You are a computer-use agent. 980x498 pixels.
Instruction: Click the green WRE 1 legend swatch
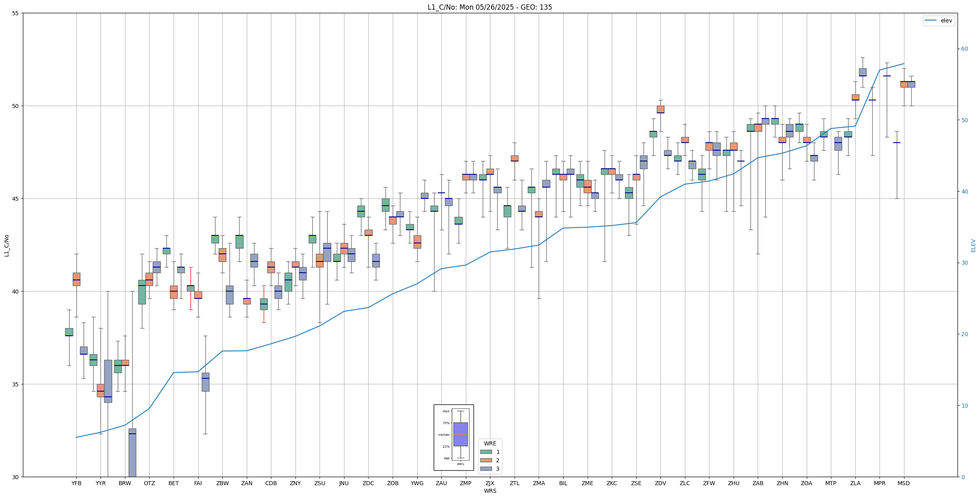click(x=486, y=452)
